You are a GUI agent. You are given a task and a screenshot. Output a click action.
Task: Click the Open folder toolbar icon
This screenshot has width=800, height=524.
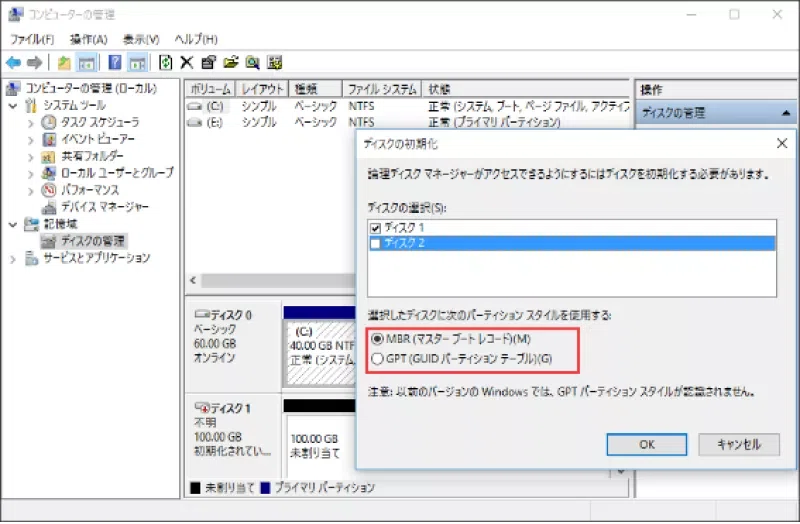pyautogui.click(x=231, y=63)
